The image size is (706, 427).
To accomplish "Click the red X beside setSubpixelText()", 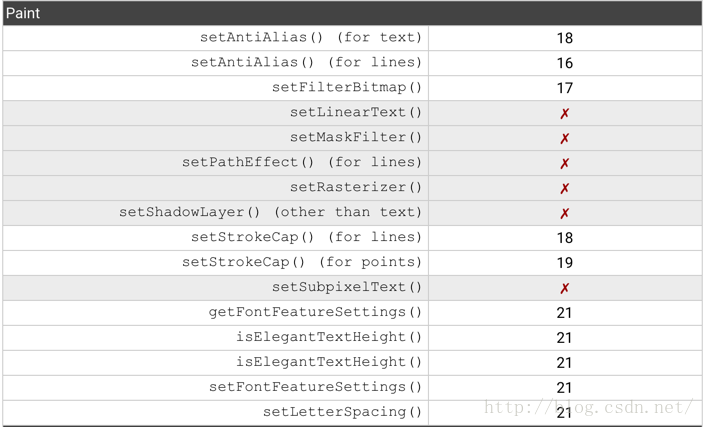I will click(x=565, y=288).
